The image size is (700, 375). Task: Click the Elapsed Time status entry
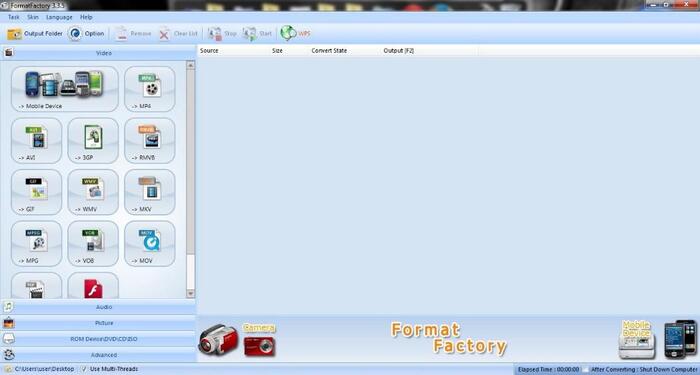point(549,370)
